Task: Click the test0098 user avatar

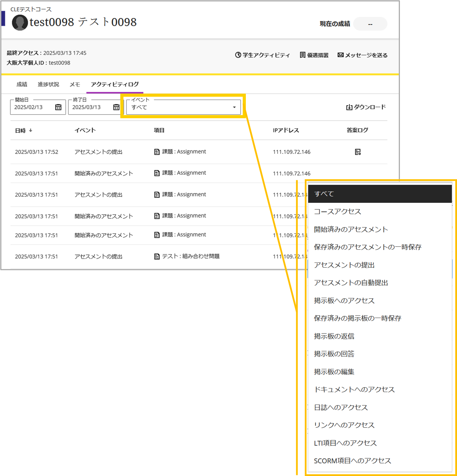Action: (20, 23)
